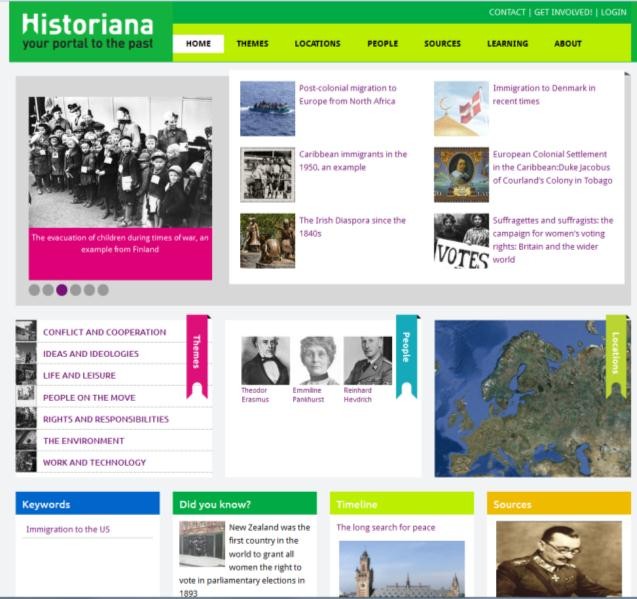
Task: Open the Contact link
Action: coord(507,12)
